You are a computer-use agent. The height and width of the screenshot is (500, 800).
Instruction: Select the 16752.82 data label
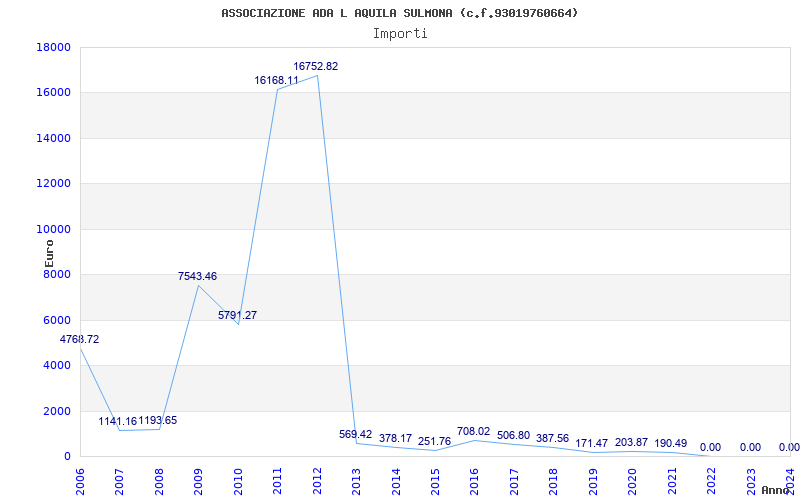315,66
